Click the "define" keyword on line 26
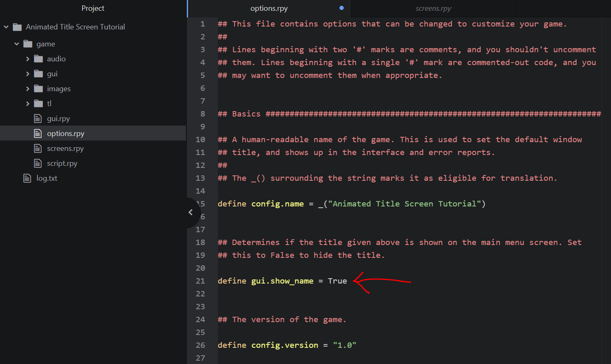The width and height of the screenshot is (611, 364). (232, 345)
